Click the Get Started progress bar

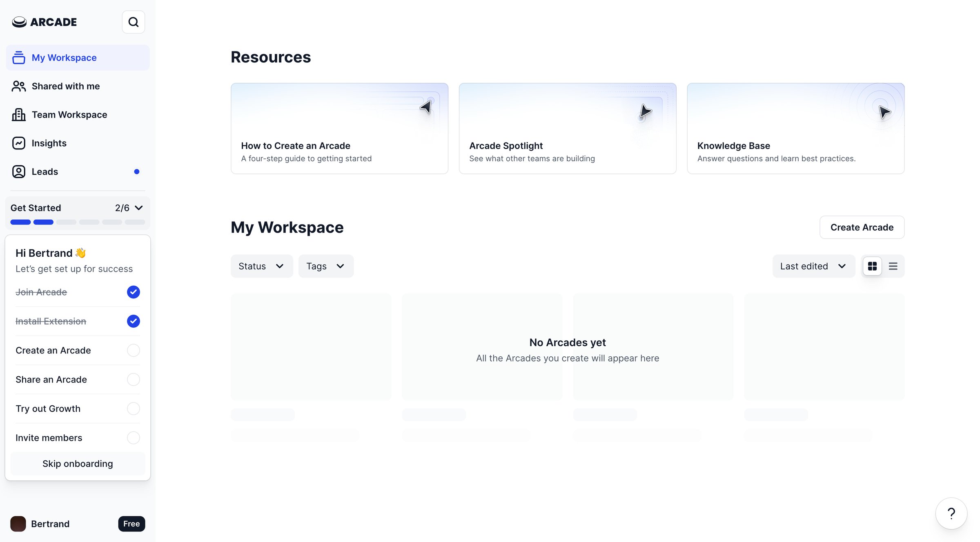(78, 222)
